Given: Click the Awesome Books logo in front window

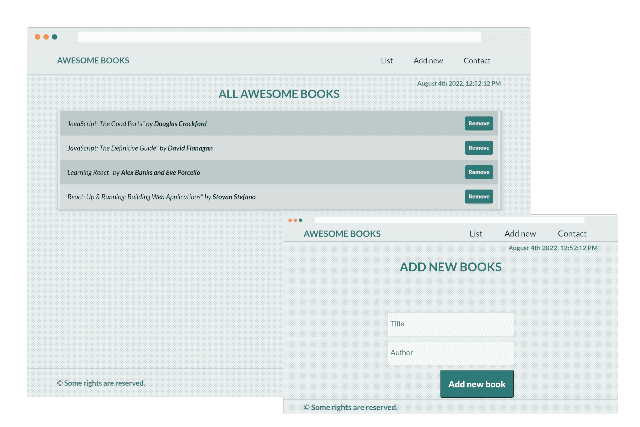Looking at the screenshot, I should pos(342,234).
